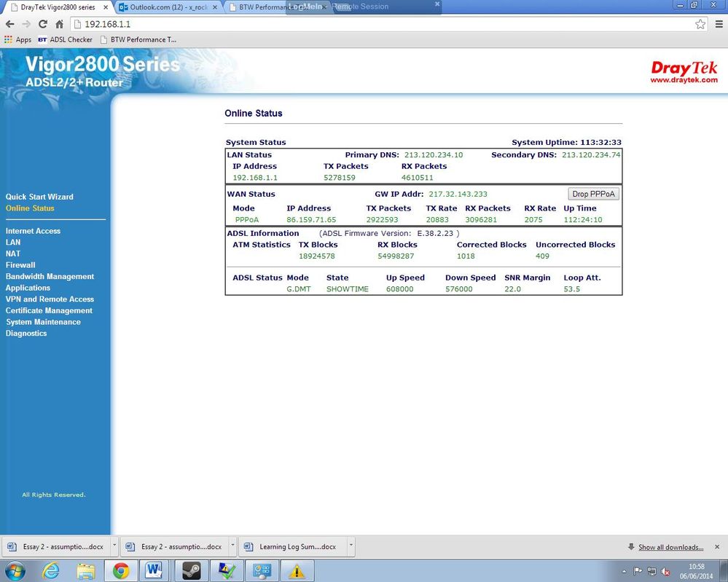Select primary DNS value 213.120.234.10

[434, 155]
